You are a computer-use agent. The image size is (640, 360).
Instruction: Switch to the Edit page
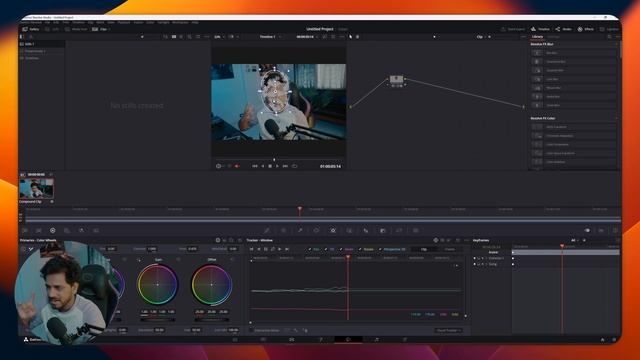click(x=291, y=340)
